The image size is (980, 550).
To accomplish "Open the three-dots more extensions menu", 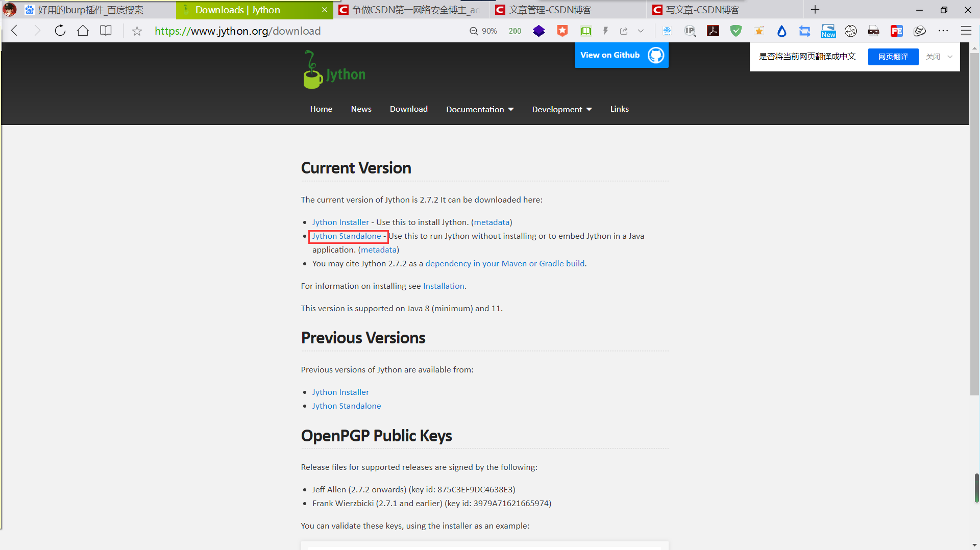I will point(943,31).
